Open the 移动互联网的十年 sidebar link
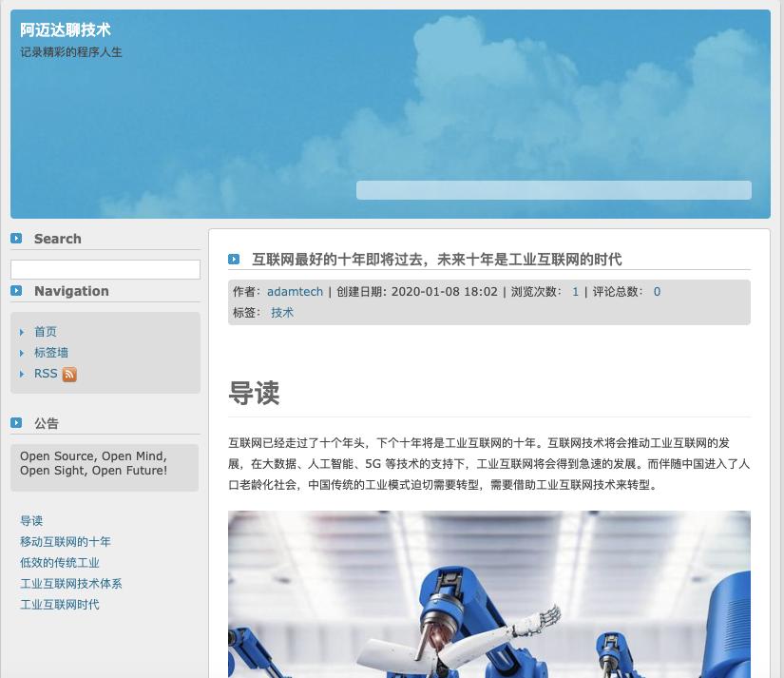 67,541
